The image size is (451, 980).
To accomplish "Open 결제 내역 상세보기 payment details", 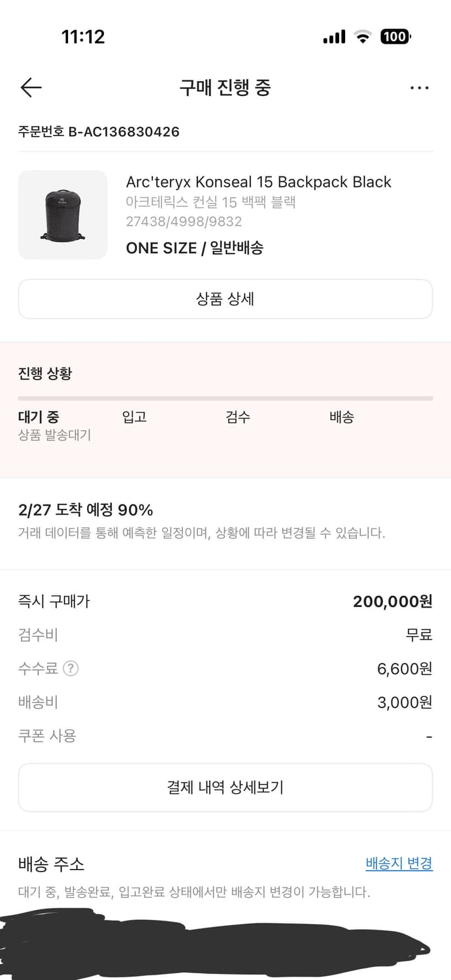I will [225, 787].
